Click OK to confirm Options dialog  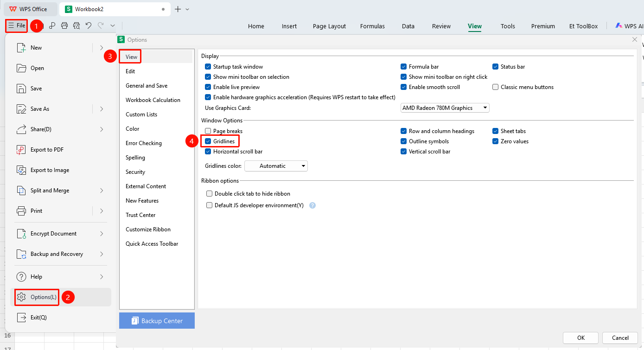(581, 338)
